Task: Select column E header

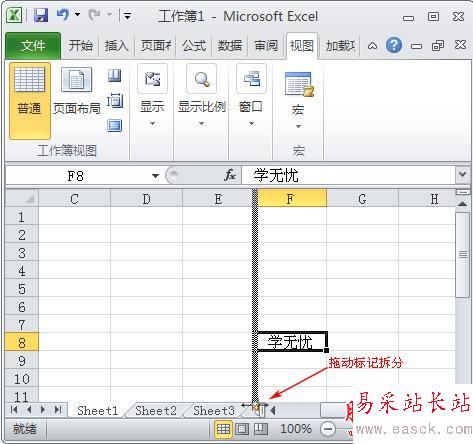Action: pyautogui.click(x=218, y=199)
